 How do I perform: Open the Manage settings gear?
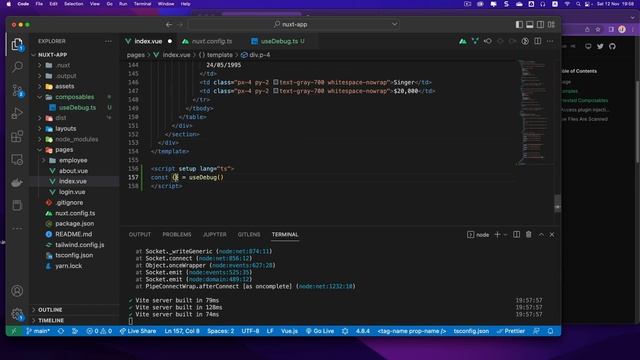click(x=17, y=314)
